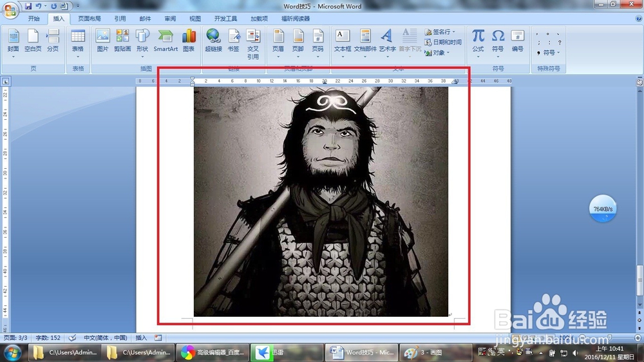Image resolution: width=644 pixels, height=362 pixels.
Task: Insert a SmartArt graphic
Action: [166, 41]
